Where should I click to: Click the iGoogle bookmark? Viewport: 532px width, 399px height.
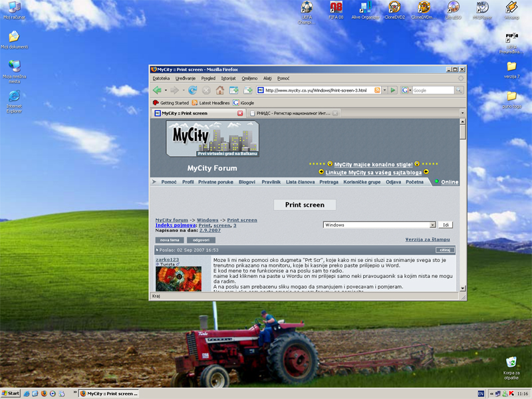(243, 103)
